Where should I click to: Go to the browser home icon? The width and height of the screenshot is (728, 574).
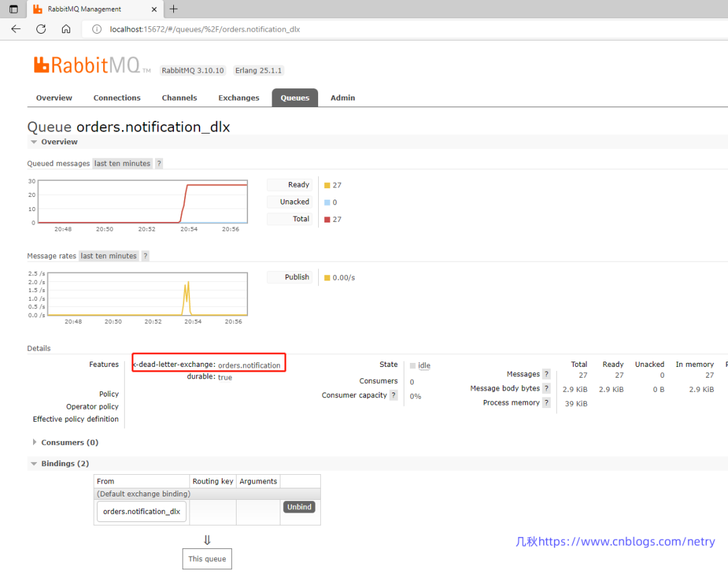[x=66, y=29]
